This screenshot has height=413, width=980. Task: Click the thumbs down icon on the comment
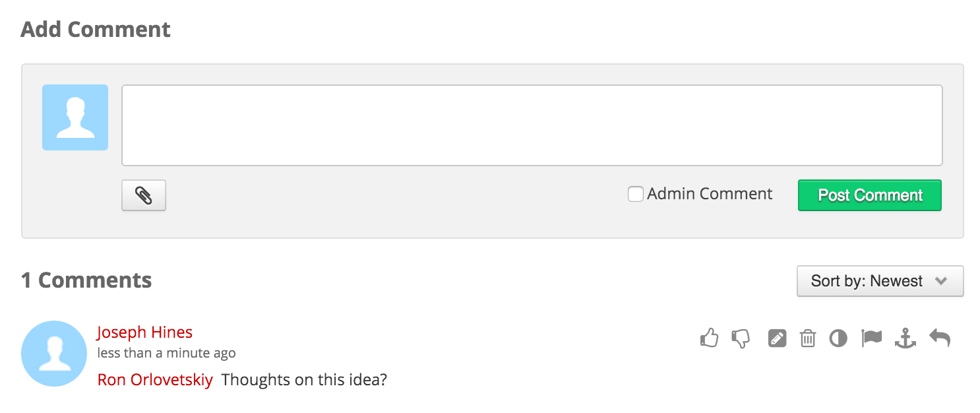coord(741,338)
